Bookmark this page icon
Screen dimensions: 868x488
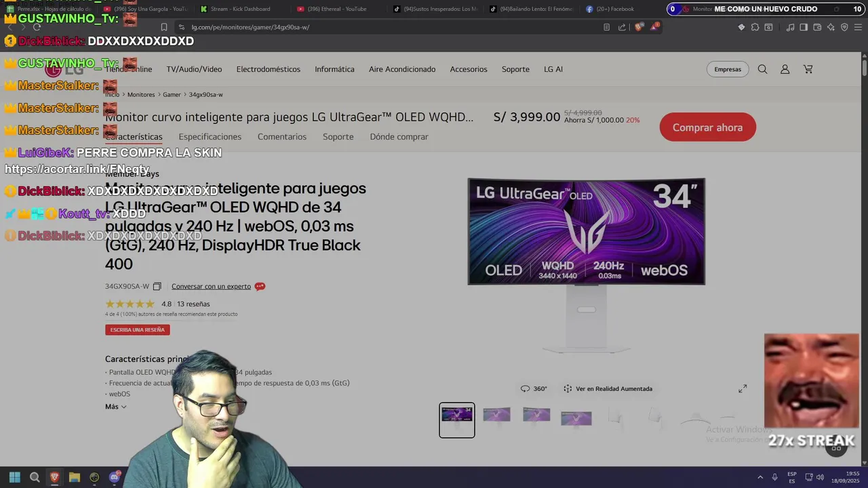tap(164, 27)
